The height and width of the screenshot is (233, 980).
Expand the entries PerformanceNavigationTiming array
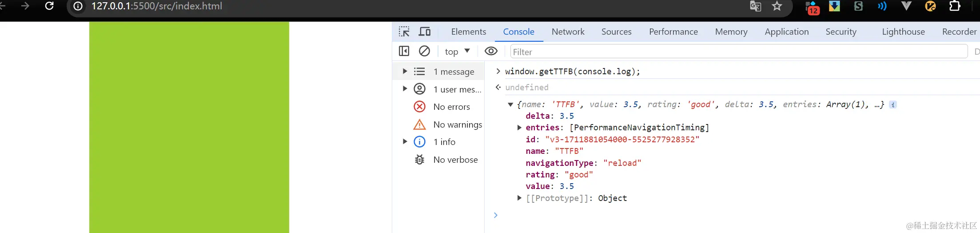click(x=519, y=128)
